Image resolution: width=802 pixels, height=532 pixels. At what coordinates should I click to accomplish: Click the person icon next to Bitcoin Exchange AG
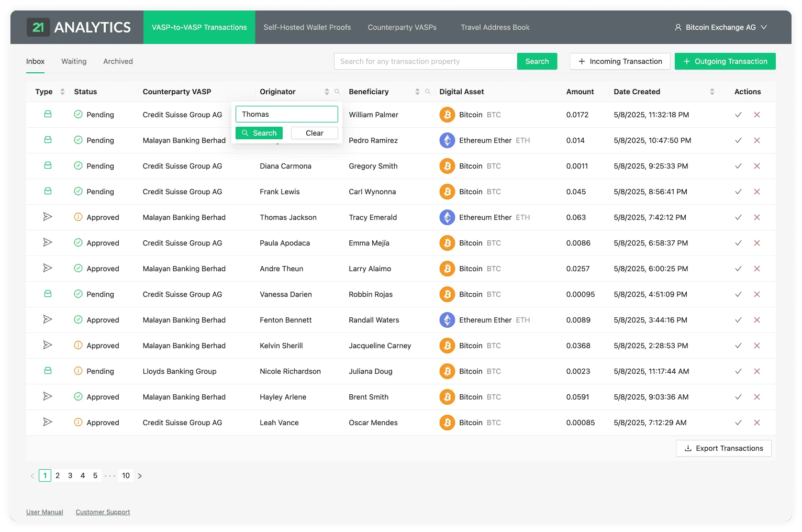coord(678,27)
